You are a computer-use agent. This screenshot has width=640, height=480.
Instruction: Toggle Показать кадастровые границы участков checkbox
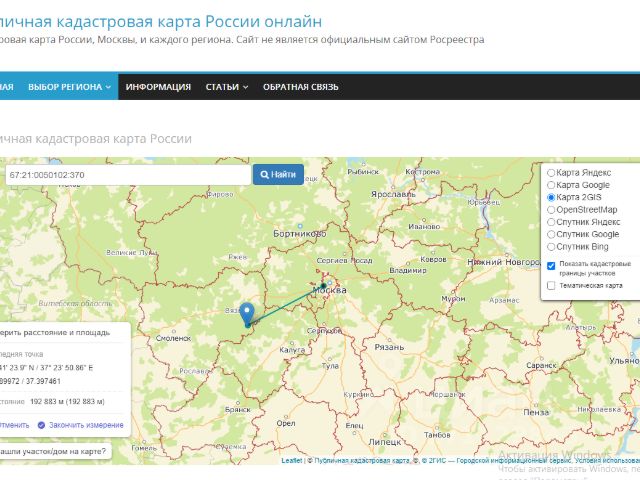click(551, 266)
